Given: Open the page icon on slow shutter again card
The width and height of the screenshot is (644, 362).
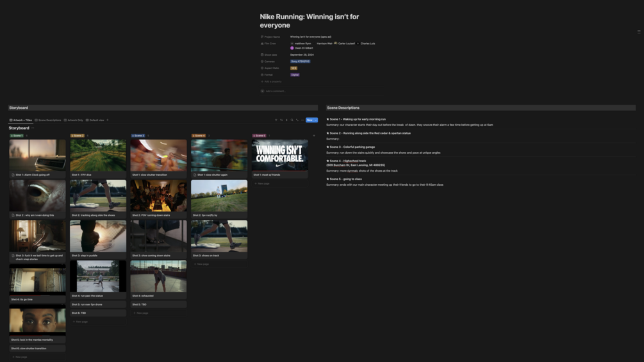Looking at the screenshot, I should [195, 175].
